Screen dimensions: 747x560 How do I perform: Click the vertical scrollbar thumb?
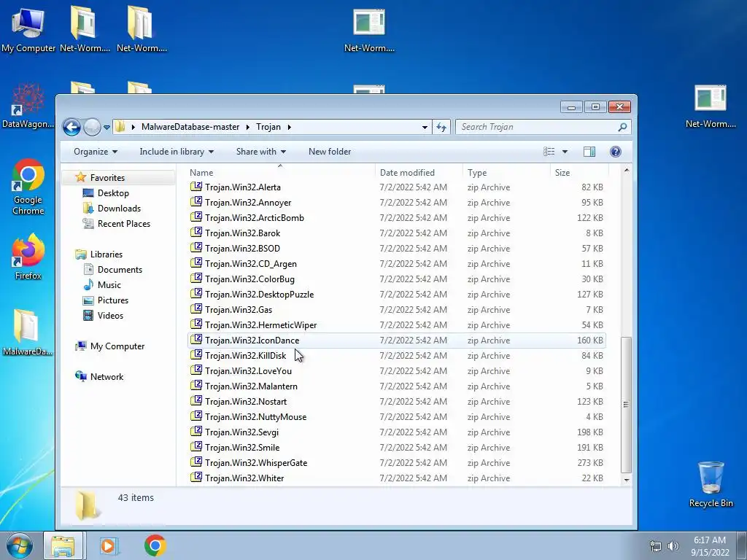tap(627, 404)
